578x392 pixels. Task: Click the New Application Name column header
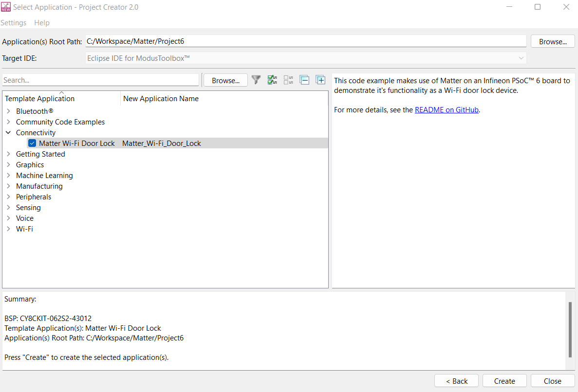[224, 99]
